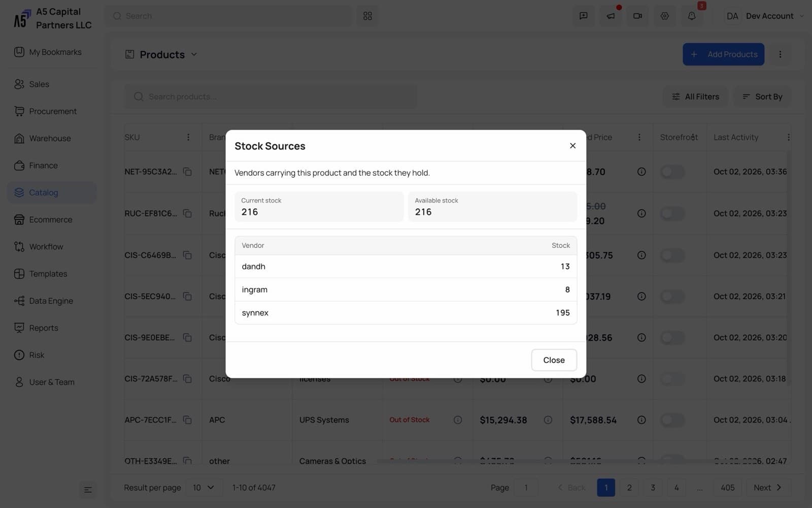812x508 pixels.
Task: Show stock info for APC Out of Stock
Action: (458, 420)
